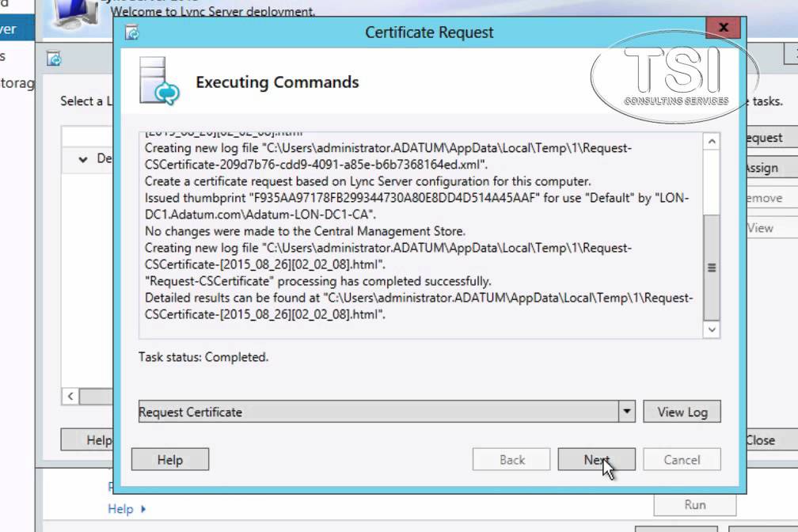Click the 'No changes were made' log line
798x532 pixels.
click(305, 231)
